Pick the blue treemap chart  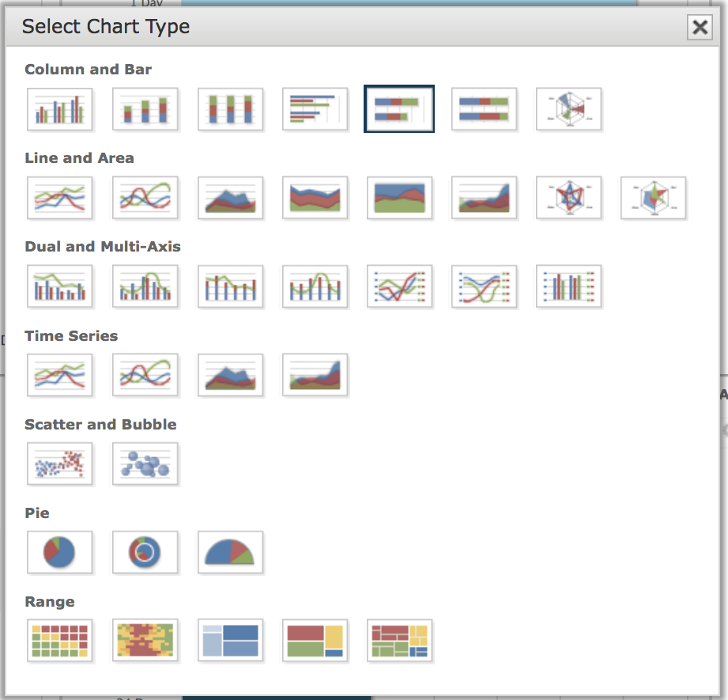(230, 641)
